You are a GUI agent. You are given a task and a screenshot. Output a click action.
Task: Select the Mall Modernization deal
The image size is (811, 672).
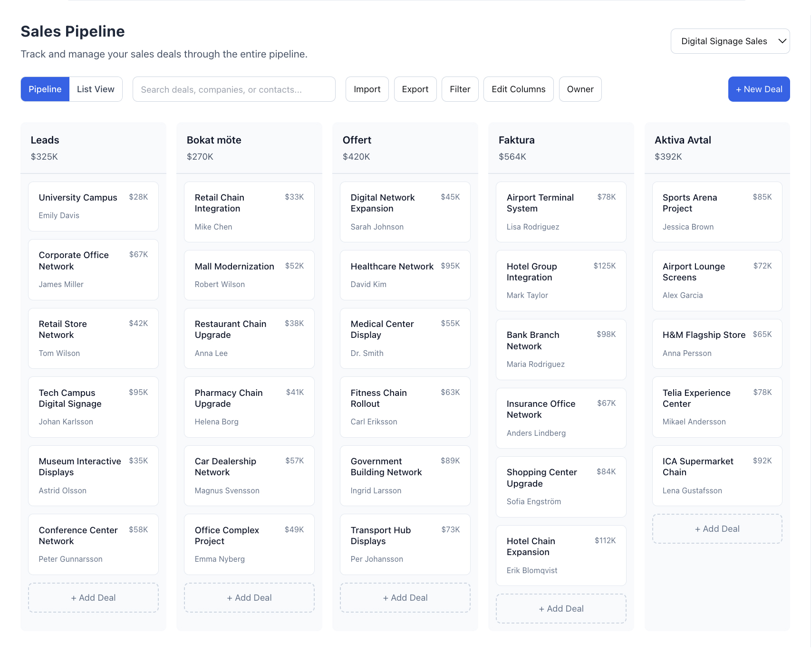pos(249,275)
